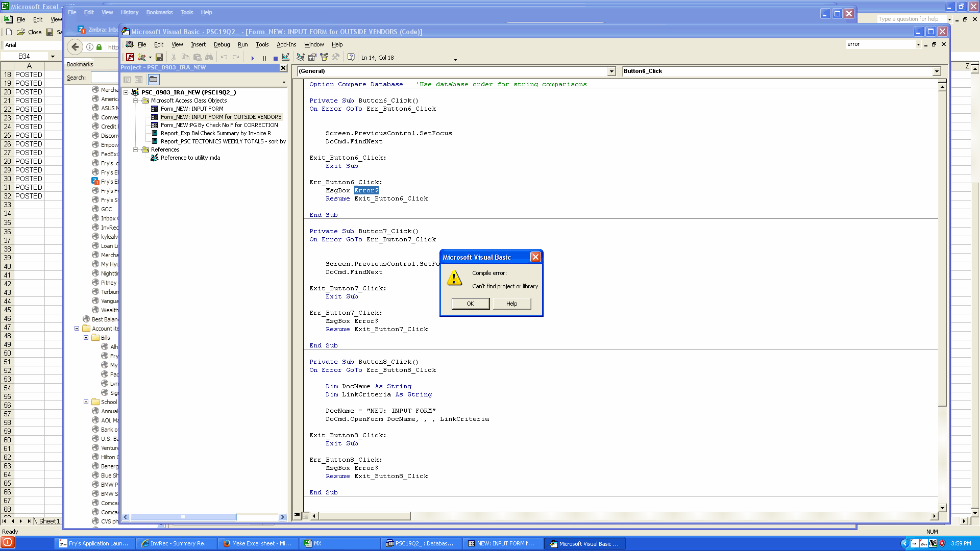
Task: Click the View Code icon in Project pane
Action: click(127, 80)
